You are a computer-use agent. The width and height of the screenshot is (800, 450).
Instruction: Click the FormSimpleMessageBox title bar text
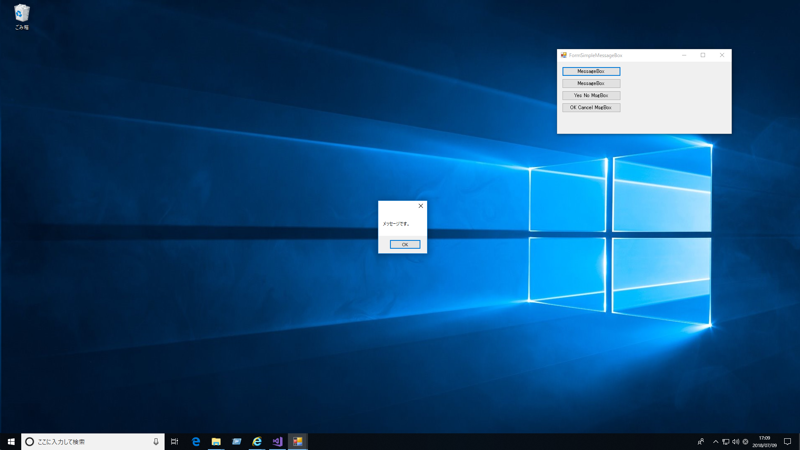[595, 55]
